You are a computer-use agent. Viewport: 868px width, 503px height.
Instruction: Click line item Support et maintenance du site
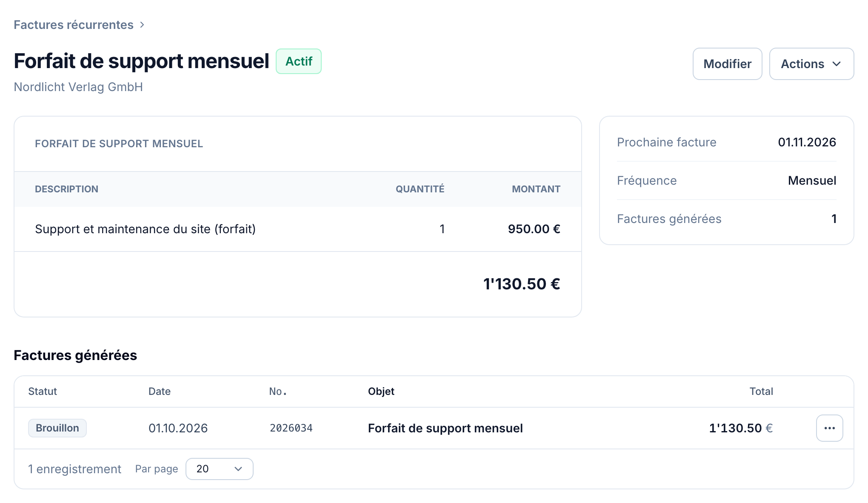[146, 229]
